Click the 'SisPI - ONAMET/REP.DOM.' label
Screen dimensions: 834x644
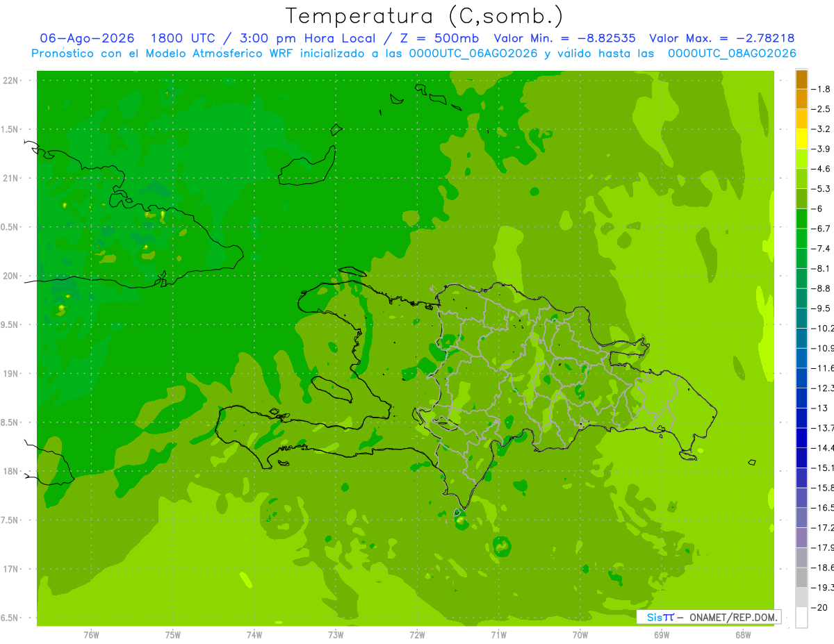click(710, 617)
